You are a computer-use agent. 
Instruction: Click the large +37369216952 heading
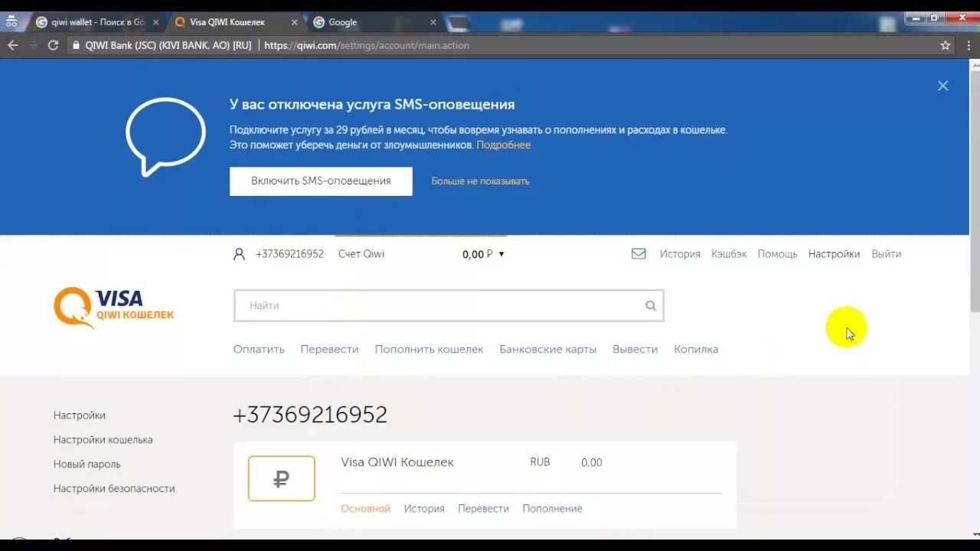(310, 415)
